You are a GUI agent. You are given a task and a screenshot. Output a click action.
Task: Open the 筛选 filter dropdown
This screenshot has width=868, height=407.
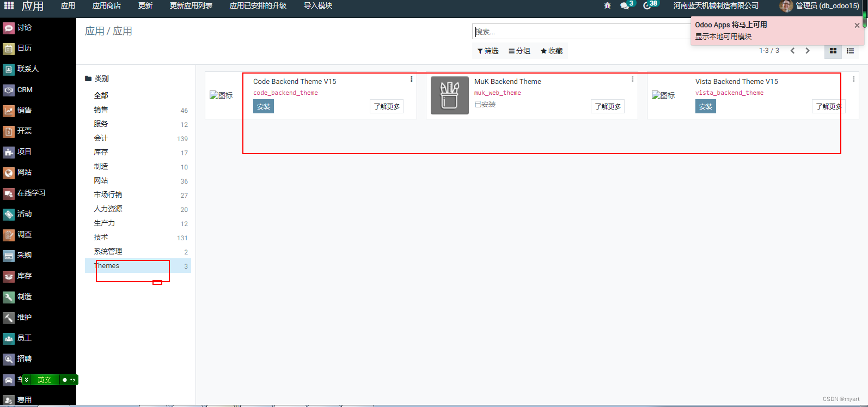(488, 51)
